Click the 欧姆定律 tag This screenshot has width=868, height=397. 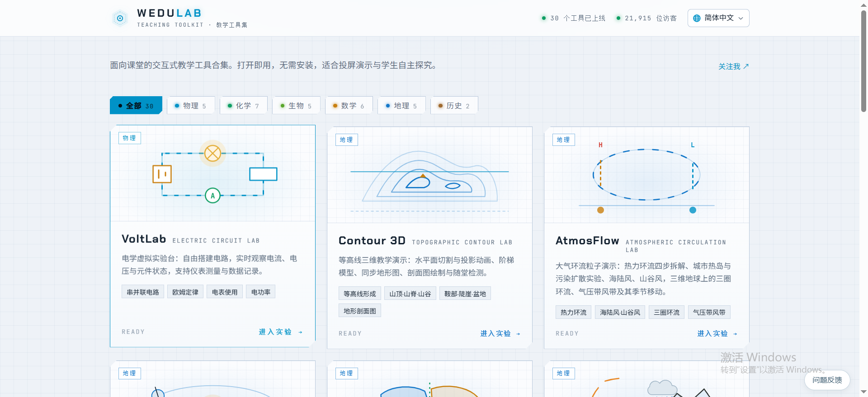(185, 292)
